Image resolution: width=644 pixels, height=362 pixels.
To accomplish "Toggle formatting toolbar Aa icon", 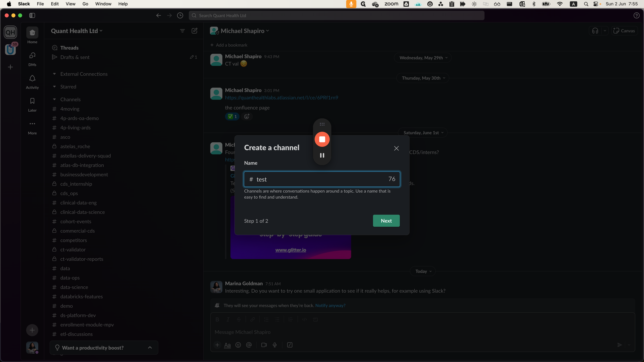I will click(x=227, y=345).
